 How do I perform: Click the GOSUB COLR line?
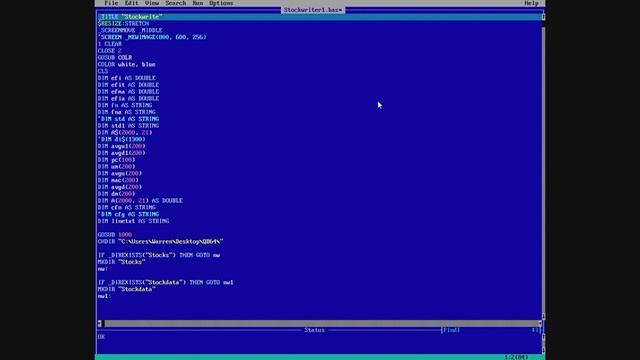pos(115,58)
